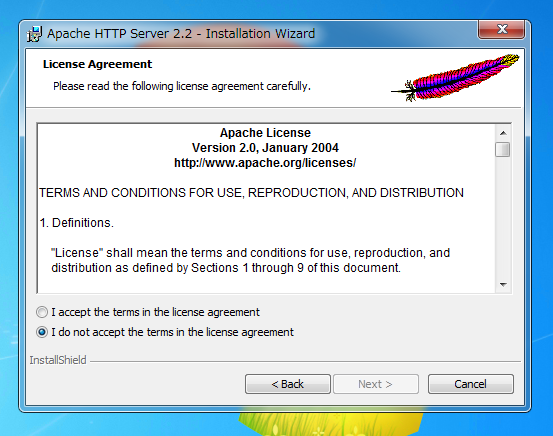Click the InstallShield label

click(x=58, y=360)
